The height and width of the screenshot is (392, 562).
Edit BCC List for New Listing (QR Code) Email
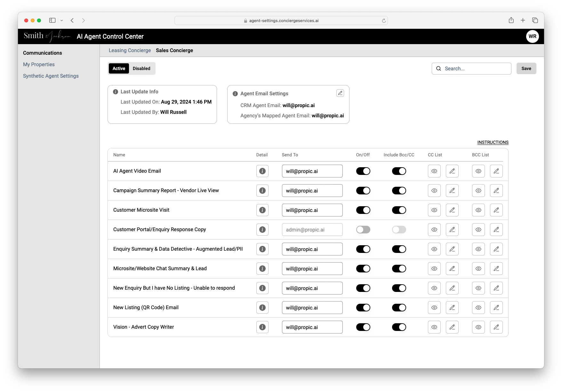click(496, 308)
